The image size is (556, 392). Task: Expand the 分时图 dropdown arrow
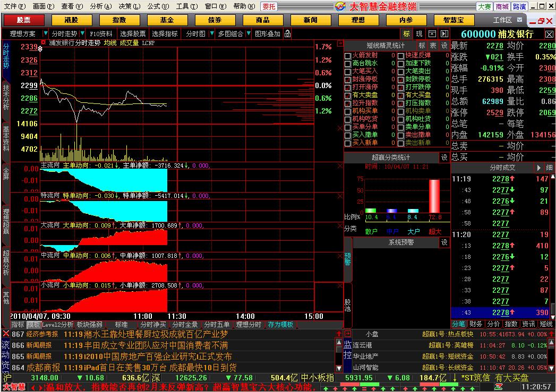(x=212, y=33)
